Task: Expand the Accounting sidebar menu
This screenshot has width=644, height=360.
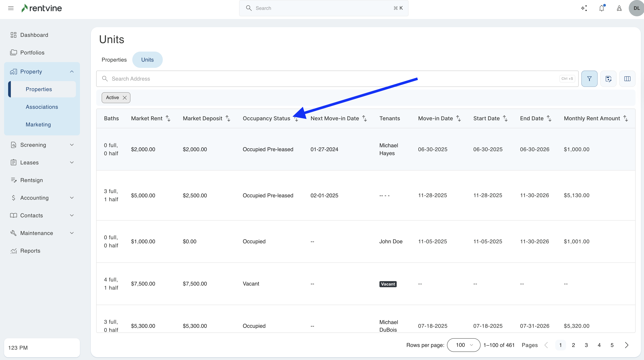Action: (x=72, y=198)
